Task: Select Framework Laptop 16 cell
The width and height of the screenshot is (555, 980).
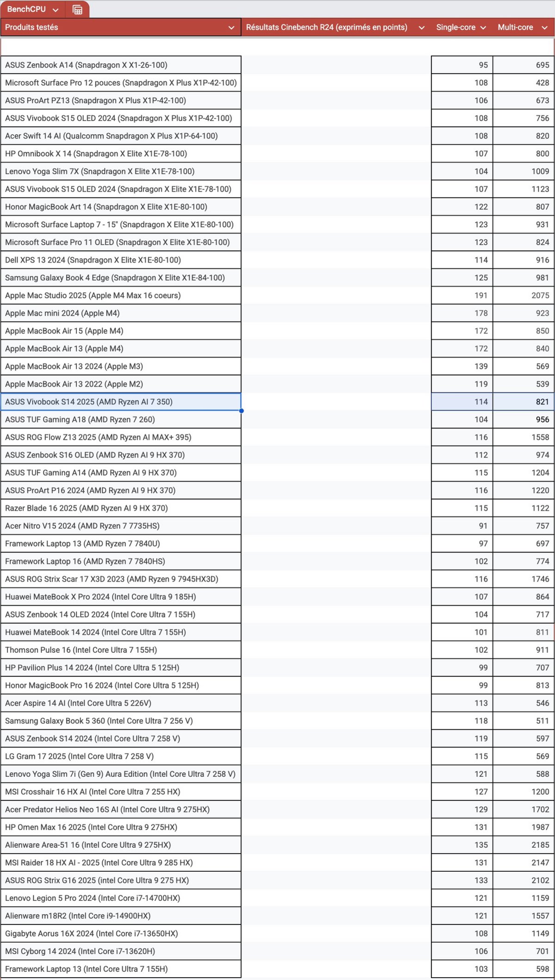Action: (121, 561)
